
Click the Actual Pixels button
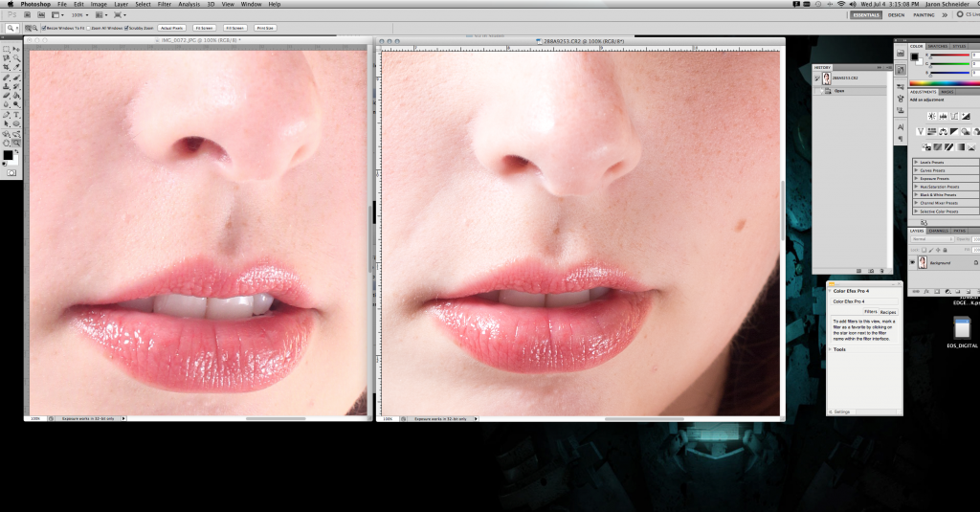point(172,28)
